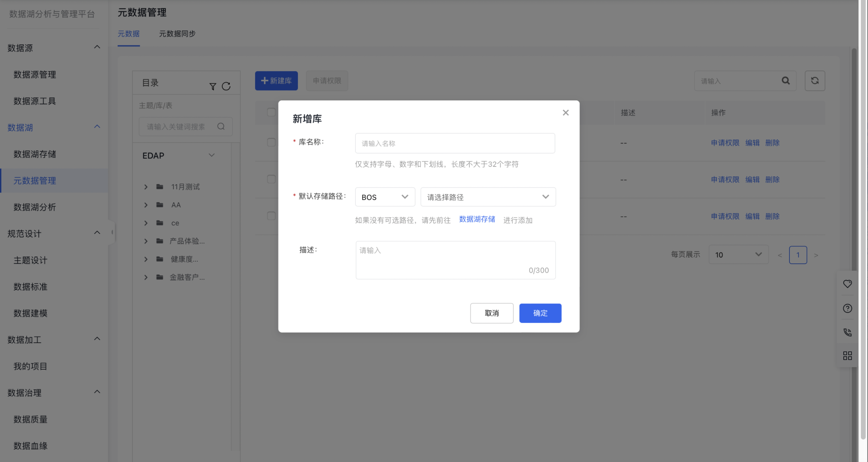
Task: Click the phone contact icon
Action: coord(847,332)
